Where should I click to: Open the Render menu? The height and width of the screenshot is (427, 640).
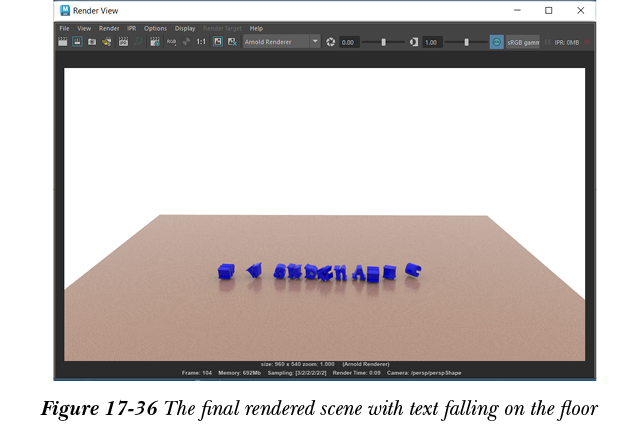click(x=108, y=29)
